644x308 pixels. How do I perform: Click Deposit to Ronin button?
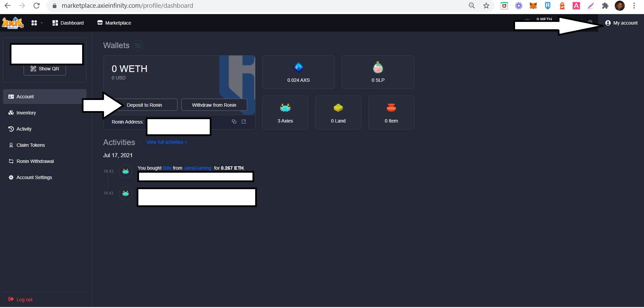[144, 105]
